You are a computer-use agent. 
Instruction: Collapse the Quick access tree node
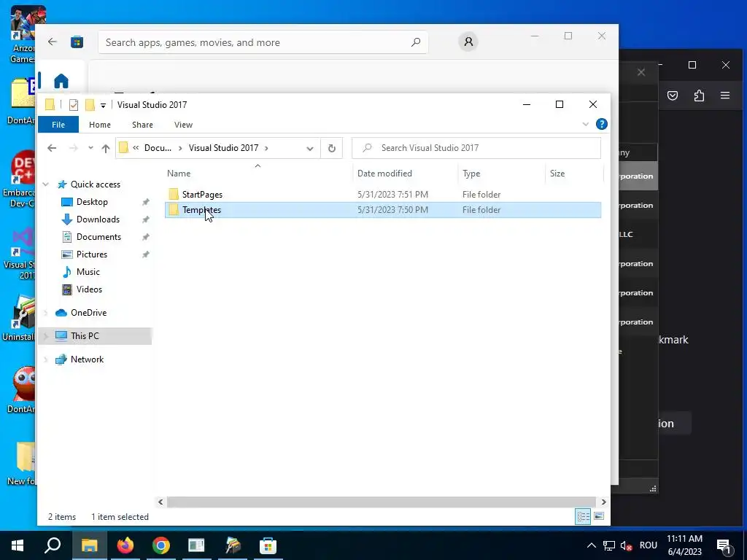(46, 184)
